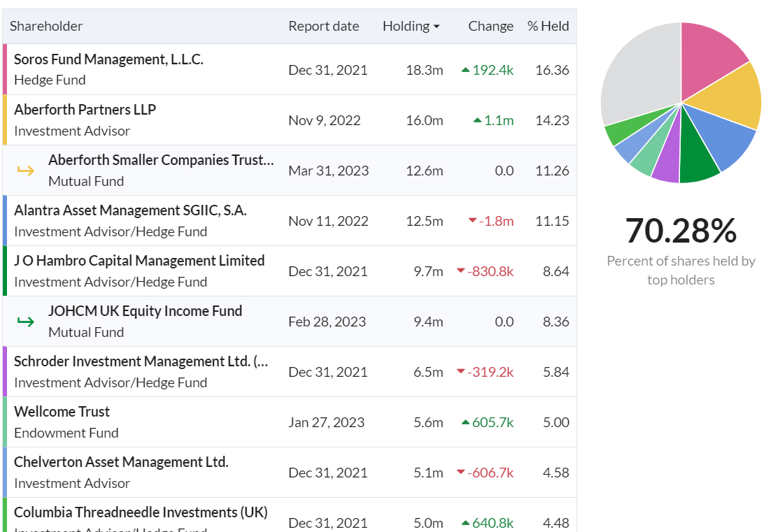Open Alantra Asset Management SGIIC, S.A.
The height and width of the screenshot is (532, 771).
130,210
